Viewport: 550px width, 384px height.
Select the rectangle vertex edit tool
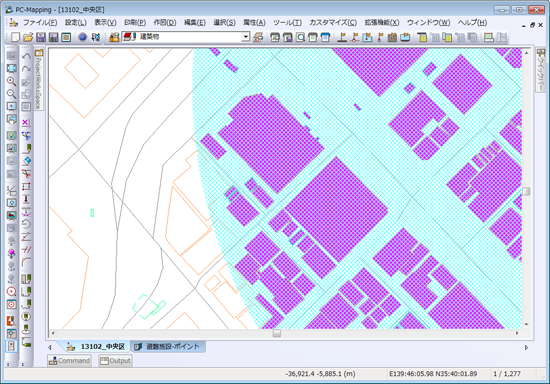click(26, 186)
